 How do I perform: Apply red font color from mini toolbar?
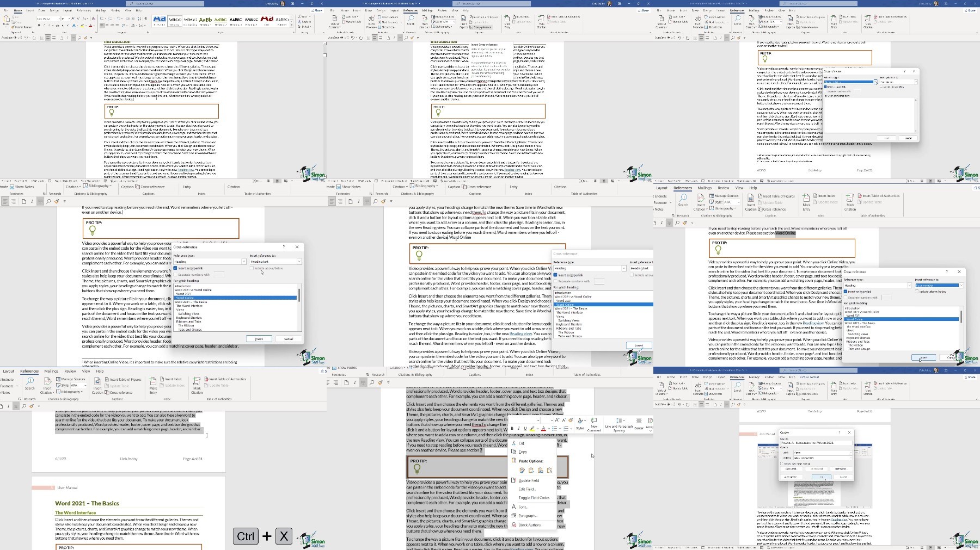click(x=543, y=429)
